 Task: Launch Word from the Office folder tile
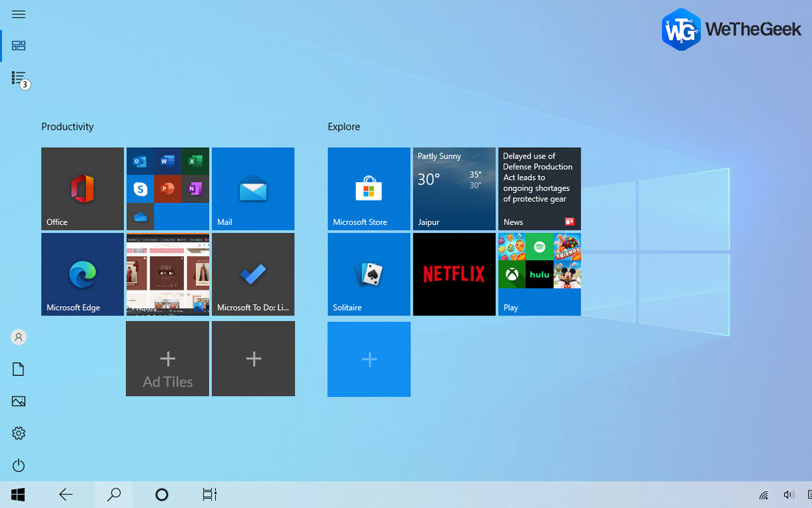(x=168, y=161)
